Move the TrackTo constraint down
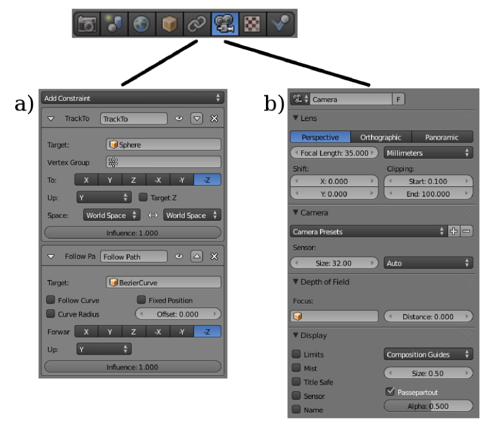This screenshot has width=504, height=441. click(197, 119)
